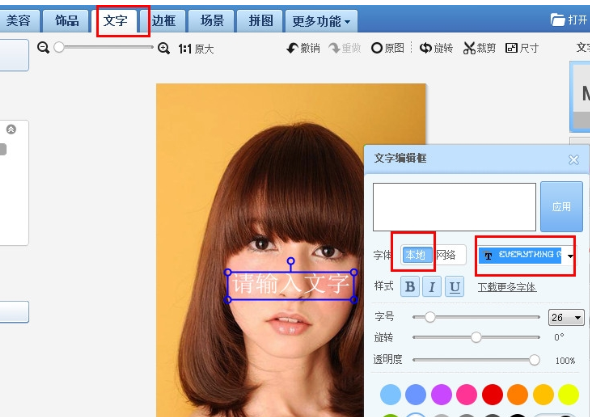Pick the light blue color swatch
590x417 pixels.
(391, 394)
